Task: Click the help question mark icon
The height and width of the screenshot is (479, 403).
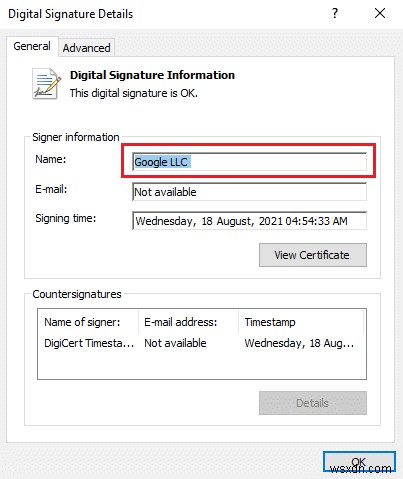Action: [335, 13]
